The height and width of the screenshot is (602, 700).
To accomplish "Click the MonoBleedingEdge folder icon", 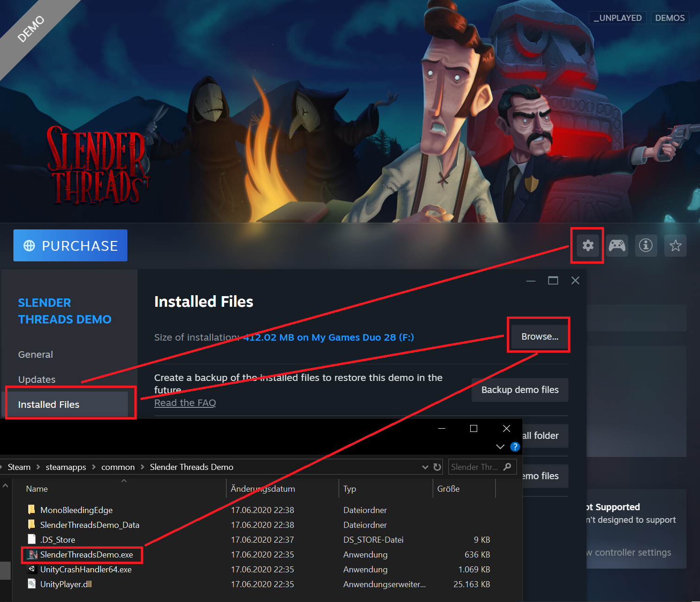I will pyautogui.click(x=32, y=510).
